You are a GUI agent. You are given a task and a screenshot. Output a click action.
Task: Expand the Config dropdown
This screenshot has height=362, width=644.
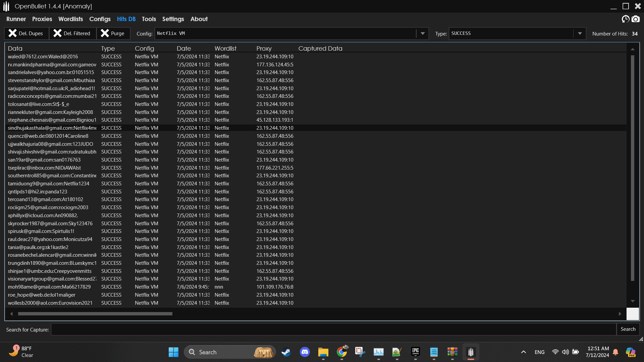423,34
